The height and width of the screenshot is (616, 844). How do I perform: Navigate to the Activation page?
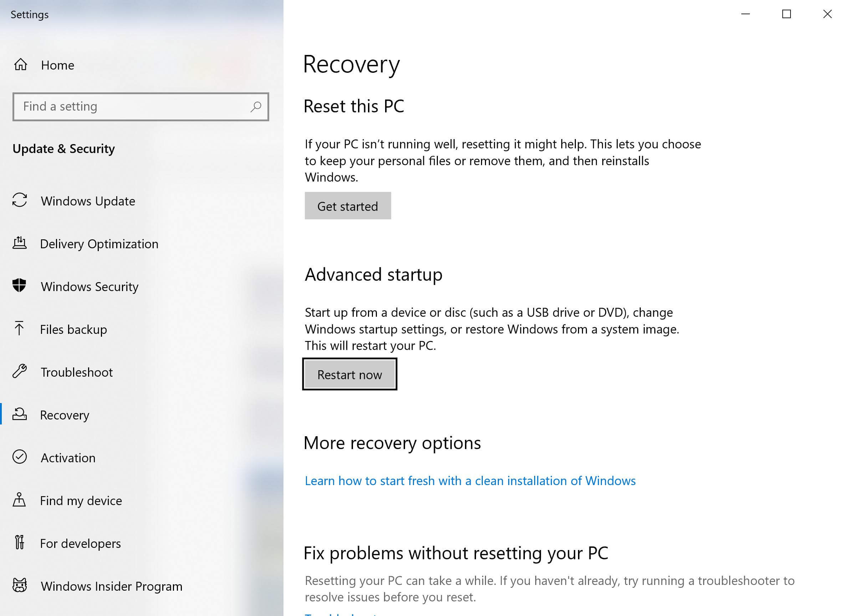pyautogui.click(x=68, y=458)
